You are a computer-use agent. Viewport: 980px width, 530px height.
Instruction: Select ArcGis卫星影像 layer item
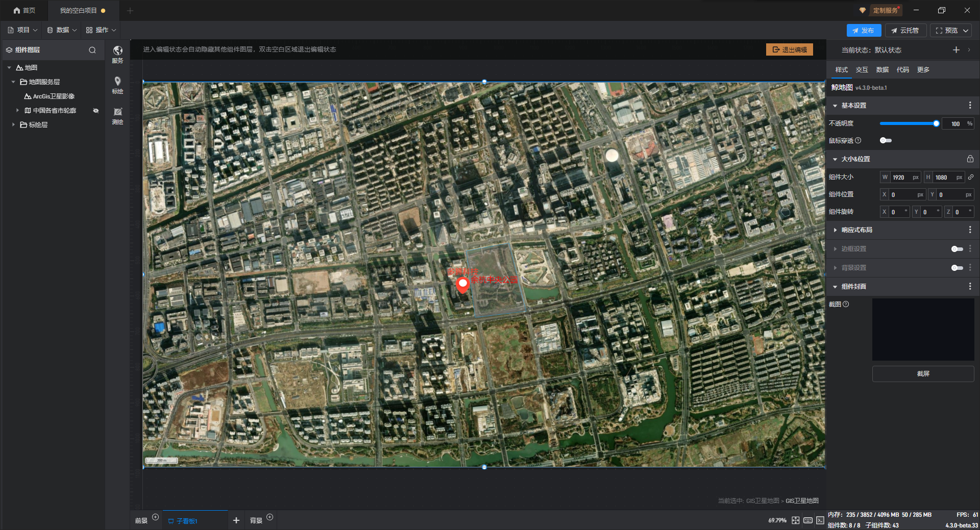(54, 96)
